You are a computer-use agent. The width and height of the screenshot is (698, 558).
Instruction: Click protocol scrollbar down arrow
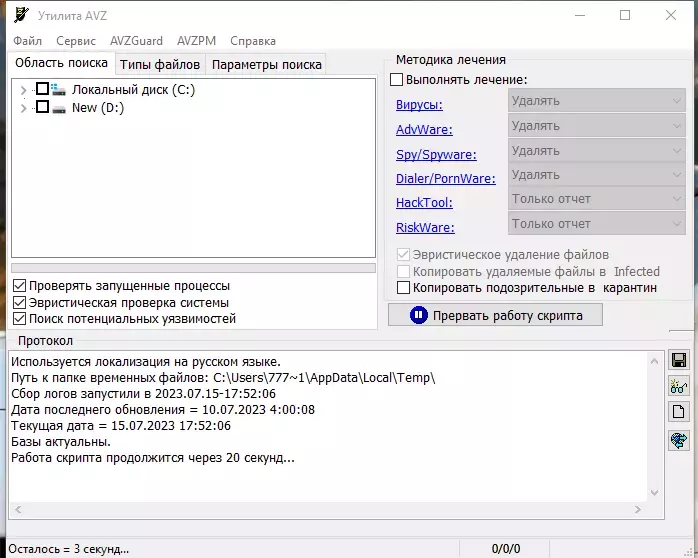[654, 493]
